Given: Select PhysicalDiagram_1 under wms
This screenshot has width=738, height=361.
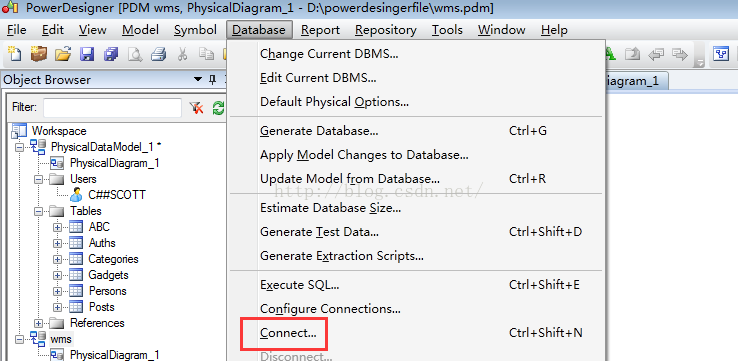Looking at the screenshot, I should pyautogui.click(x=114, y=355).
